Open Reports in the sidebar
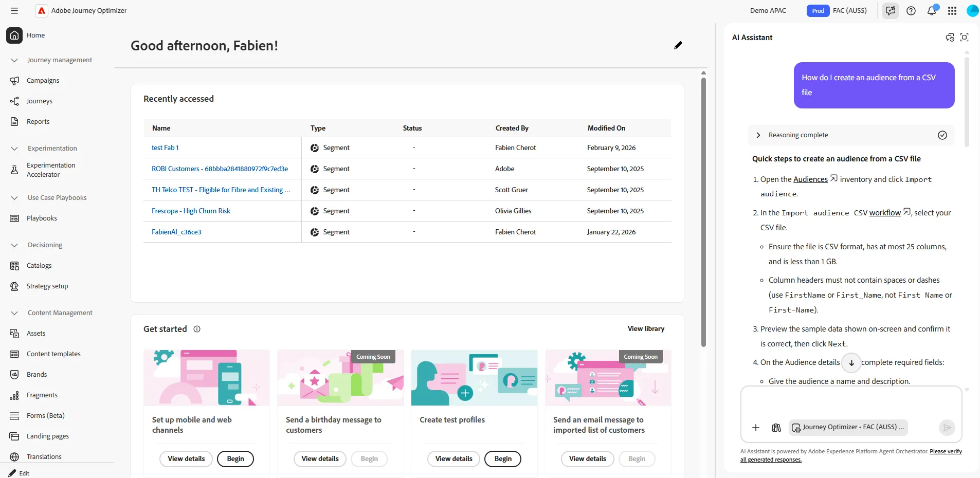The image size is (980, 478). click(x=38, y=121)
